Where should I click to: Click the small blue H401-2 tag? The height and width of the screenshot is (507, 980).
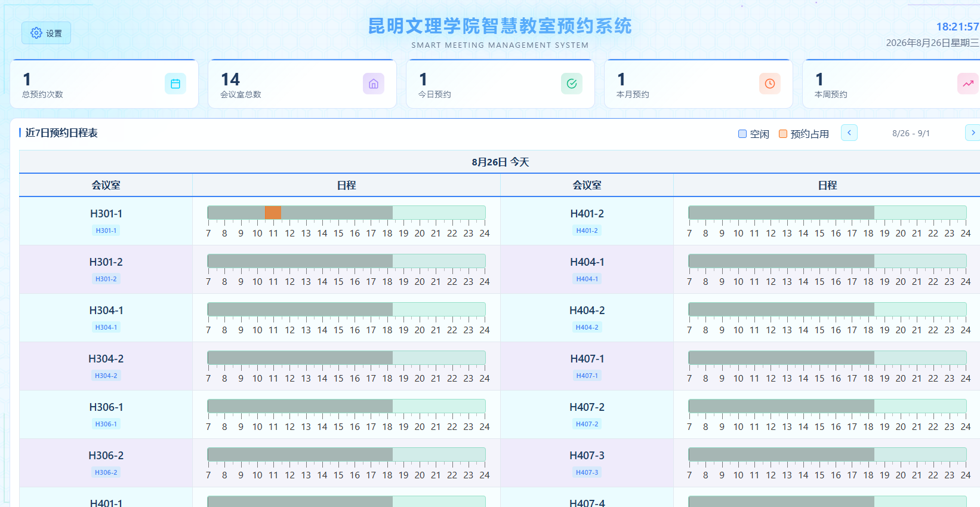coord(587,231)
